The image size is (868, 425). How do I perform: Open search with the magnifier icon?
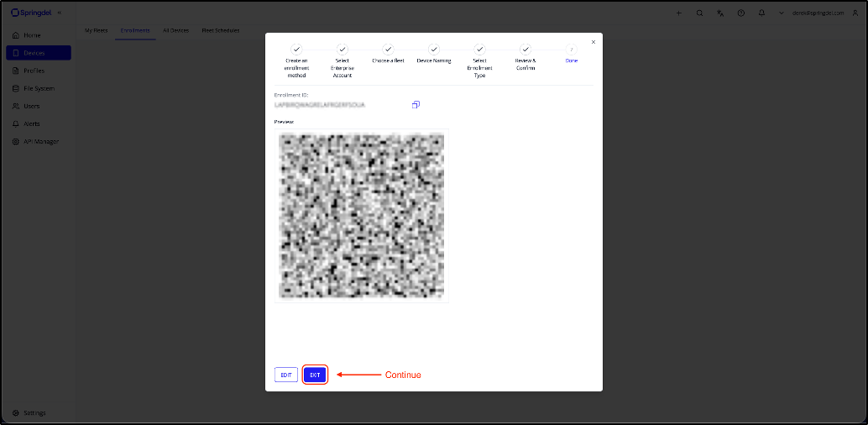tap(700, 13)
